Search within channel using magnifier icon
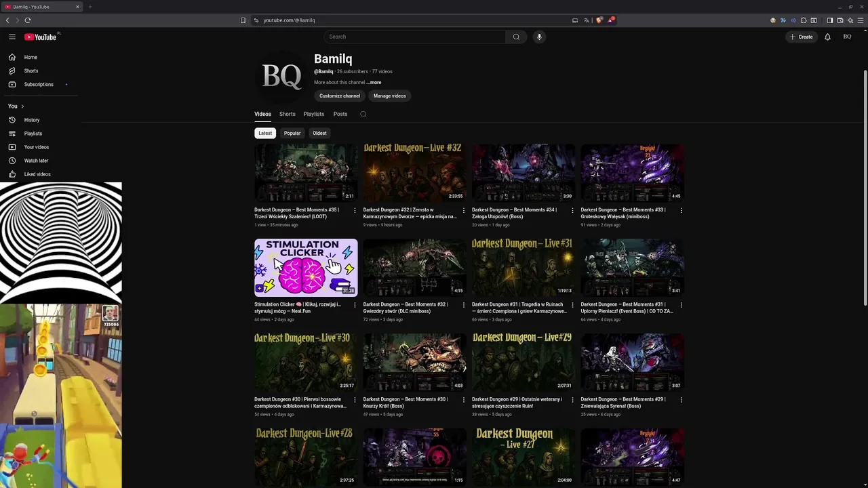 coord(363,114)
